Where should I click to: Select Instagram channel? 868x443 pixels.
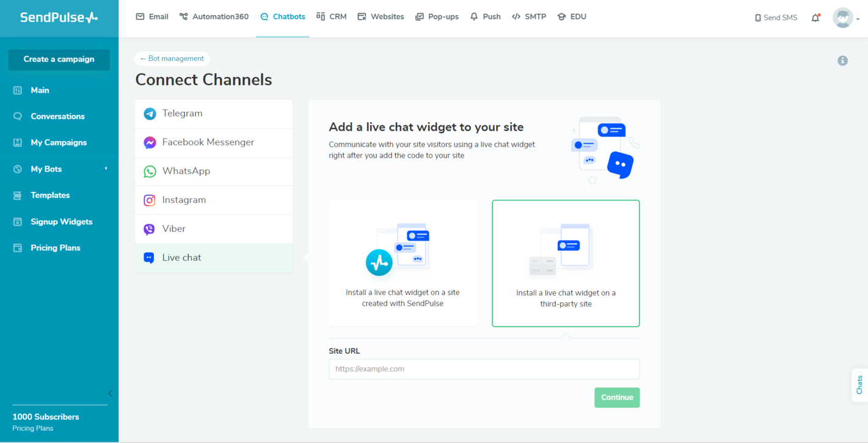(x=214, y=200)
